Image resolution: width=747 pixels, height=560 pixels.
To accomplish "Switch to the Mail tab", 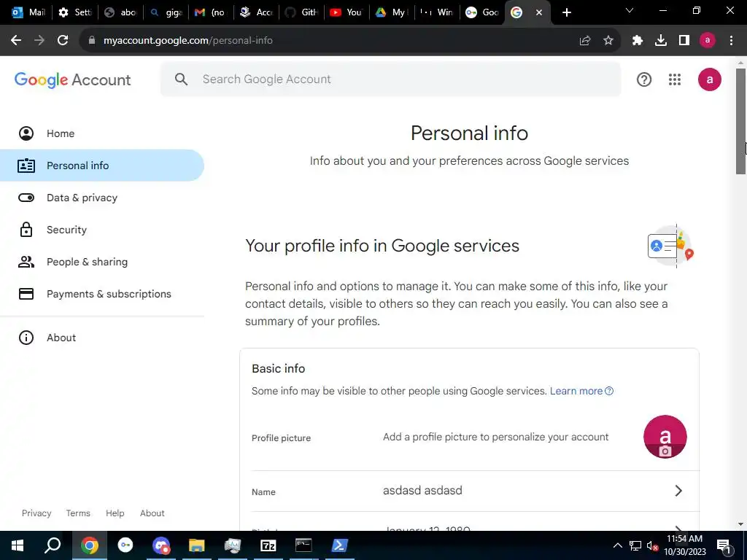I will coord(28,12).
